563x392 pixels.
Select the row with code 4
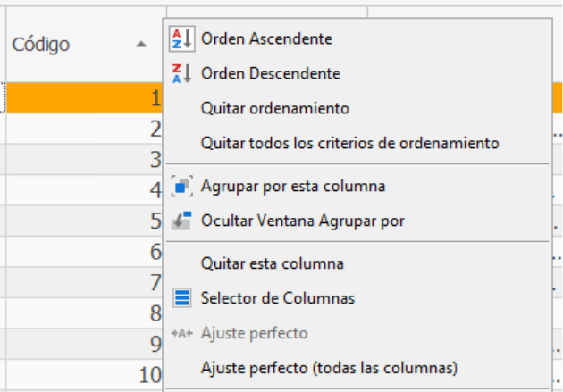tap(80, 190)
